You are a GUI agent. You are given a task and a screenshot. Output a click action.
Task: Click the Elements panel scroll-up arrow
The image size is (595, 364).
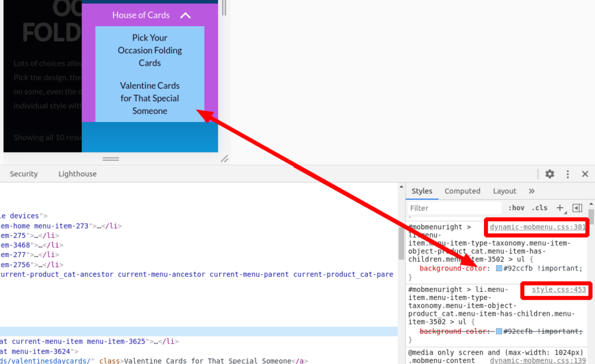tap(401, 187)
